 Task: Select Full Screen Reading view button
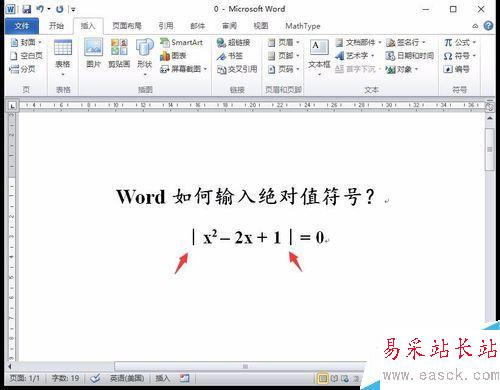coord(334,378)
